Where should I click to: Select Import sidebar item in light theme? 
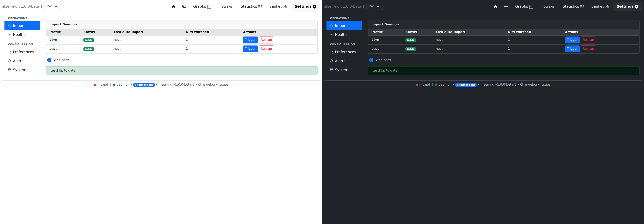[x=22, y=26]
